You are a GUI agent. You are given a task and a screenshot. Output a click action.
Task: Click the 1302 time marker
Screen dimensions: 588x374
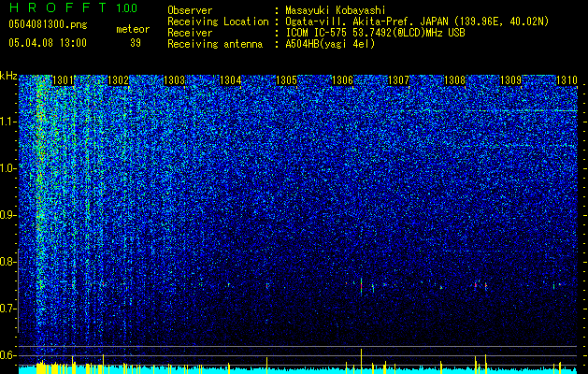click(x=119, y=80)
